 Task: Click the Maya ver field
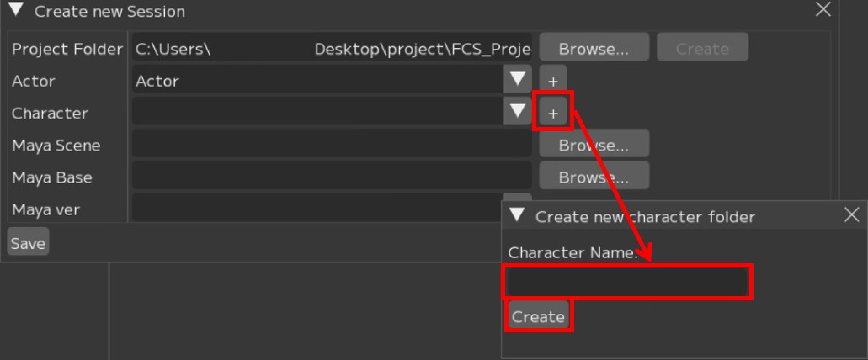[317, 208]
